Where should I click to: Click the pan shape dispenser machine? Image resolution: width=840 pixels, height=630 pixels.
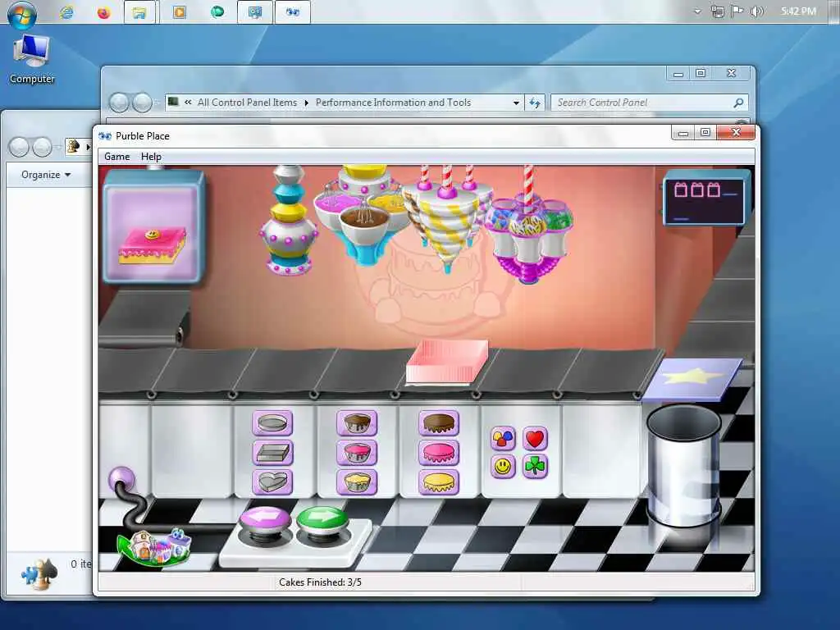[x=288, y=221]
